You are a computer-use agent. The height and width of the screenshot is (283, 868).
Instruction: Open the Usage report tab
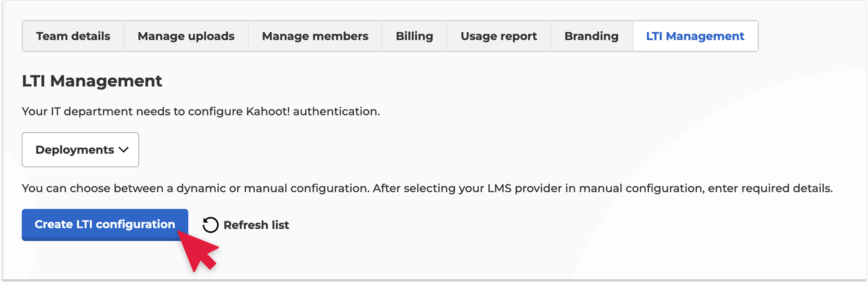(x=498, y=36)
